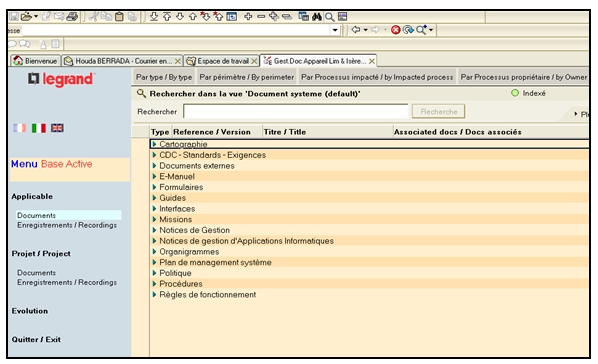Click the Save disk icon in toolbar
Image resolution: width=598 pixels, height=364 pixels.
pyautogui.click(x=14, y=16)
